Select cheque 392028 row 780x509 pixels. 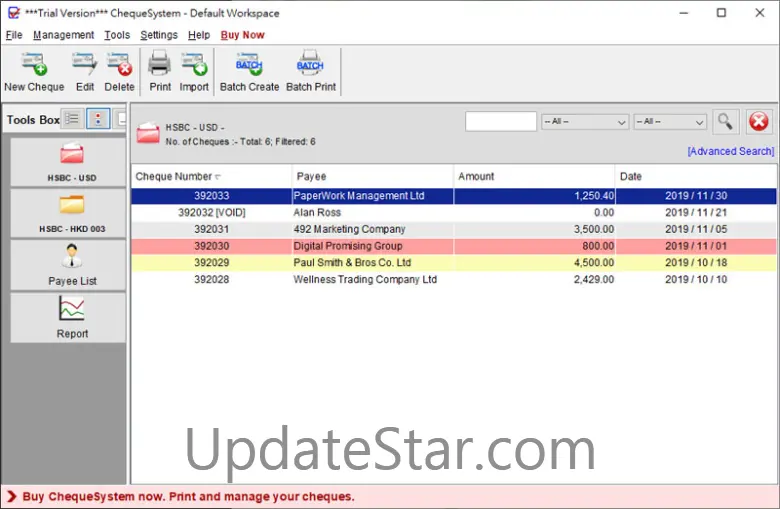(454, 279)
